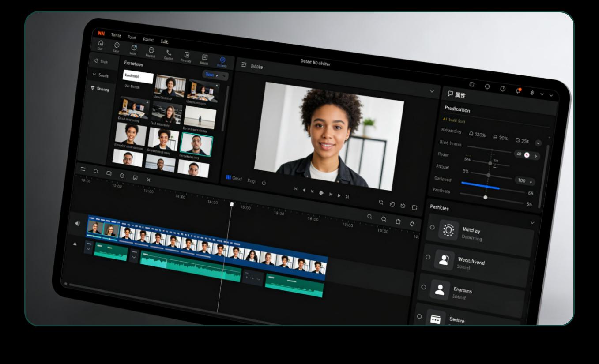Image resolution: width=599 pixels, height=364 pixels.
Task: Click the speech bubble icon in header
Action: [x=471, y=84]
